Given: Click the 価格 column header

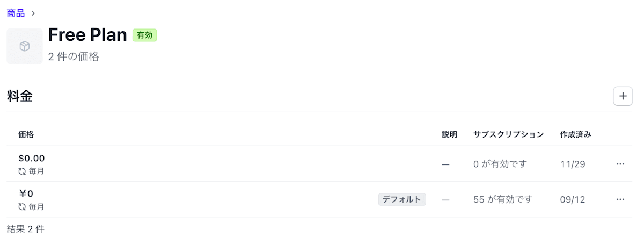Looking at the screenshot, I should 26,134.
